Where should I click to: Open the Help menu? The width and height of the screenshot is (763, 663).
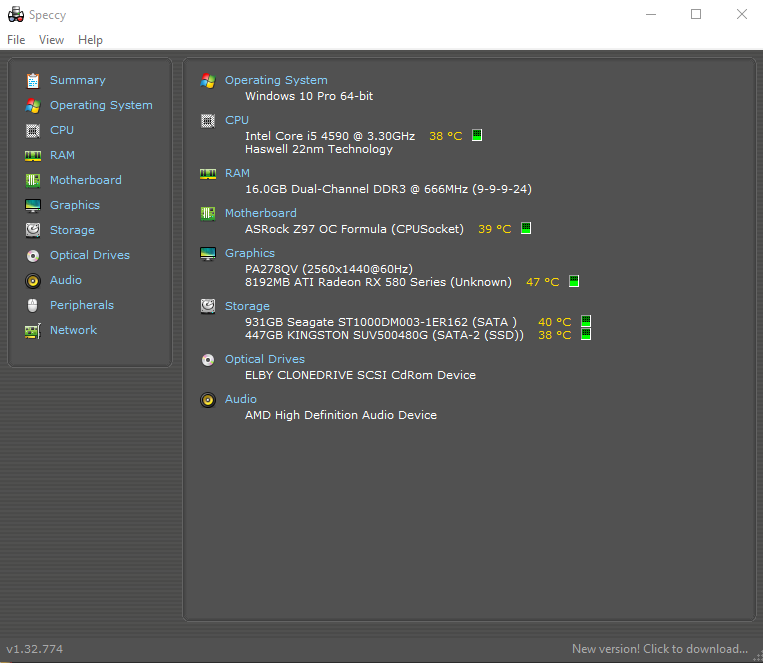tap(90, 40)
